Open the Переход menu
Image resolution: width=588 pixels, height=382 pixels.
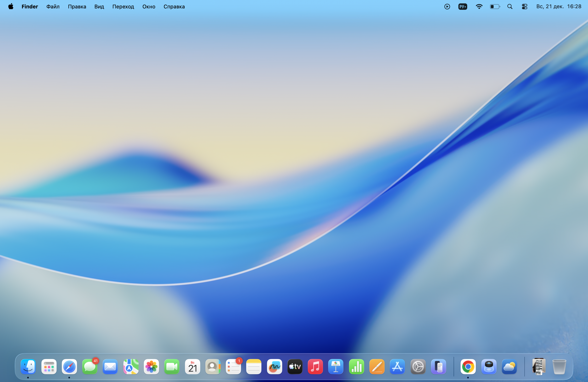(x=123, y=7)
